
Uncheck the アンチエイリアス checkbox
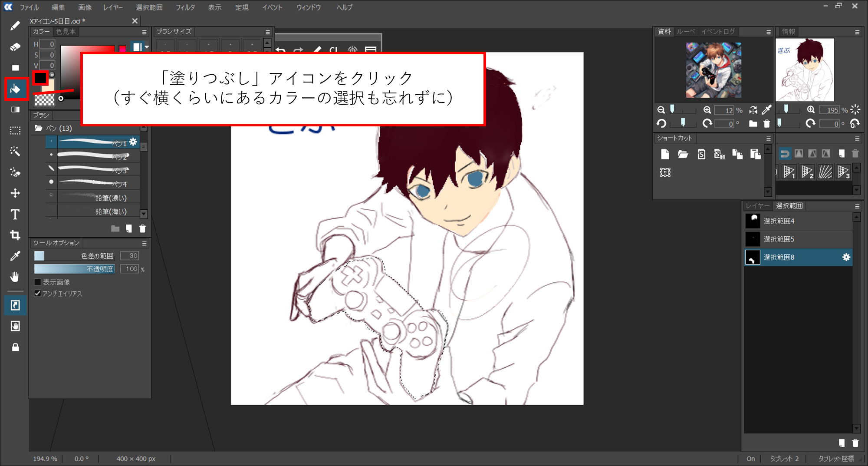point(38,294)
